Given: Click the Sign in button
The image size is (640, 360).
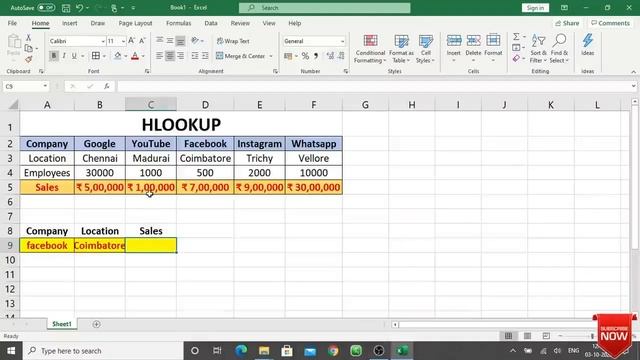Looking at the screenshot, I should (535, 8).
